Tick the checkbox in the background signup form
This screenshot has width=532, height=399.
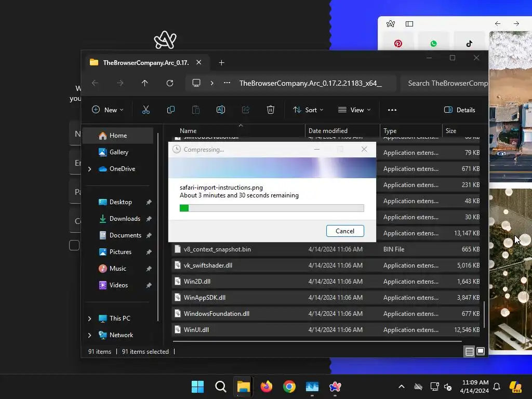pyautogui.click(x=74, y=245)
